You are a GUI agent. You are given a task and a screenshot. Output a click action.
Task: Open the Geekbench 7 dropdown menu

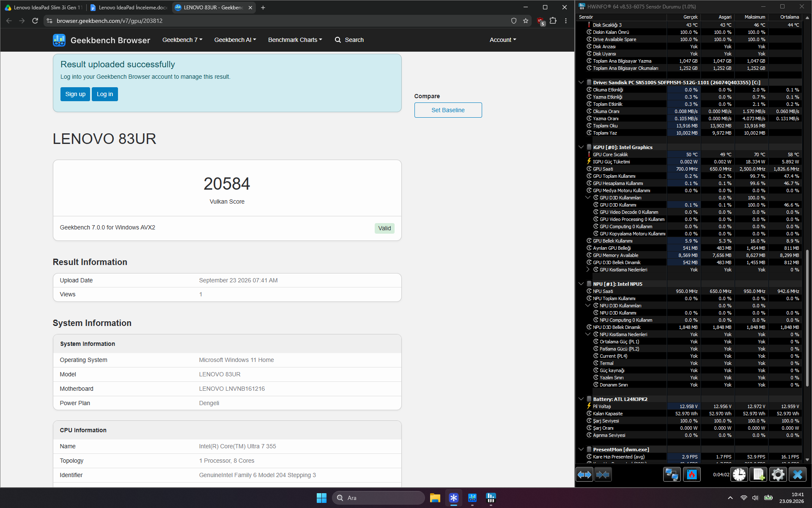point(182,40)
